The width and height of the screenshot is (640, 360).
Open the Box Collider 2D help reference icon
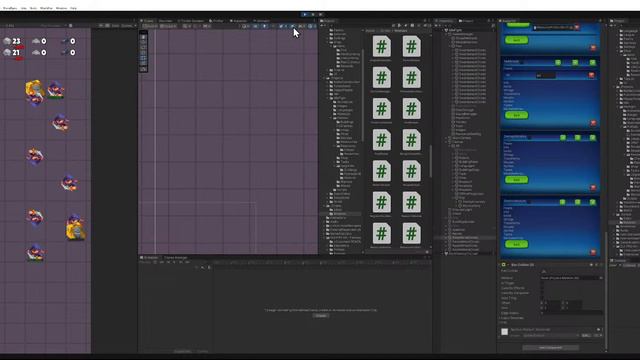click(x=591, y=265)
